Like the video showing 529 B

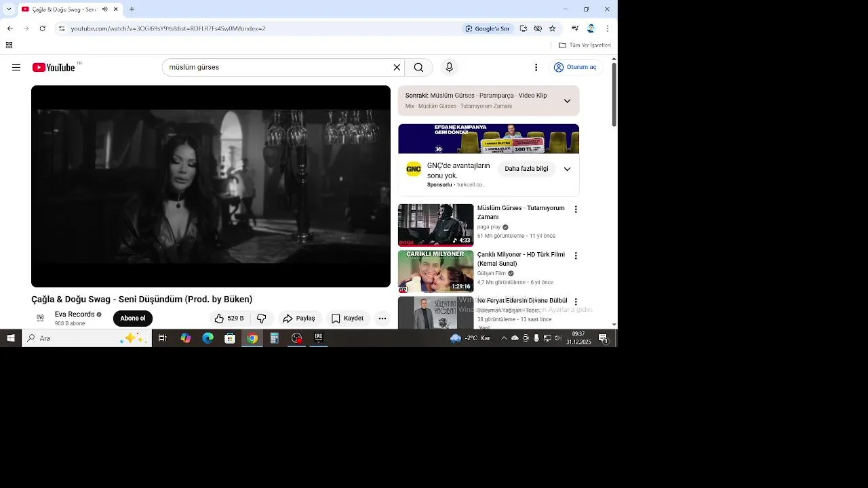(229, 318)
